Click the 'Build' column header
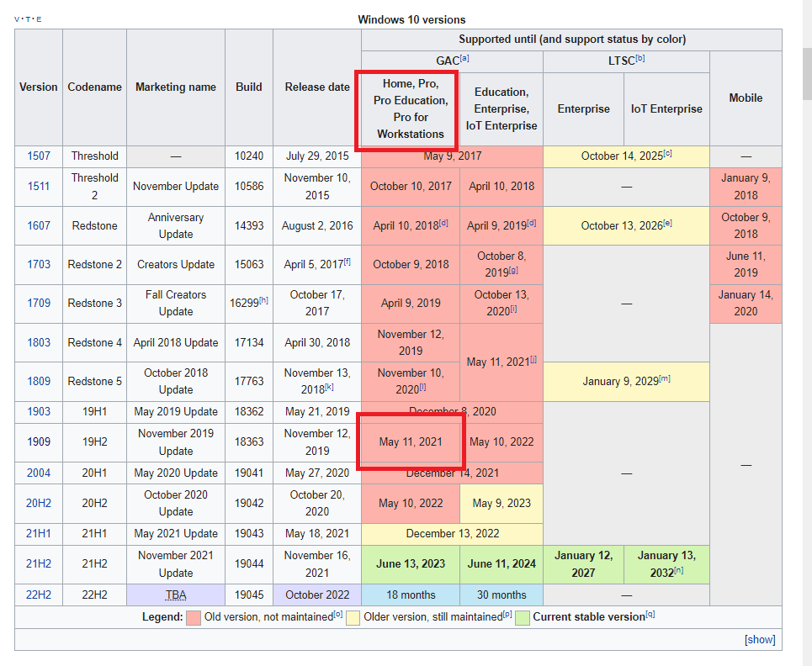This screenshot has height=666, width=812. [248, 87]
